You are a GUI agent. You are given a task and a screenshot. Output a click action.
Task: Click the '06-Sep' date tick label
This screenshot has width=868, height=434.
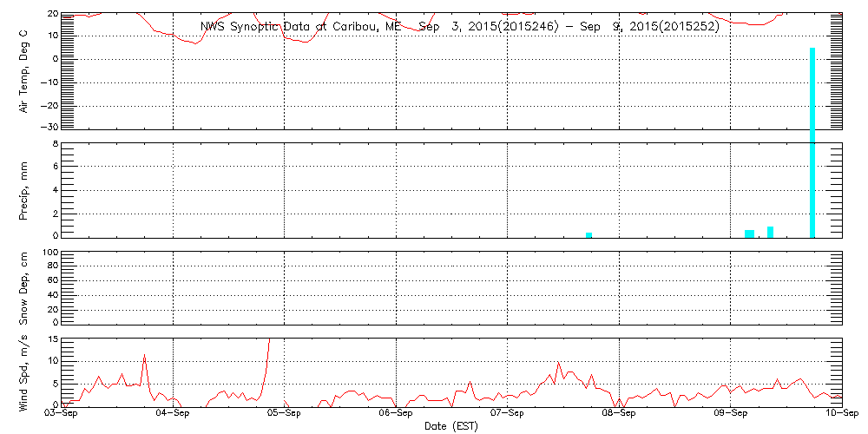click(397, 415)
